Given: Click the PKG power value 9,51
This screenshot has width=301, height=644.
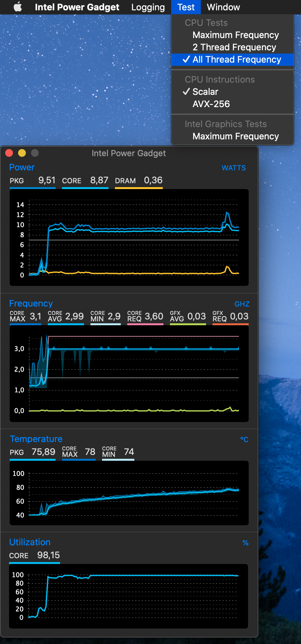Looking at the screenshot, I should point(47,180).
